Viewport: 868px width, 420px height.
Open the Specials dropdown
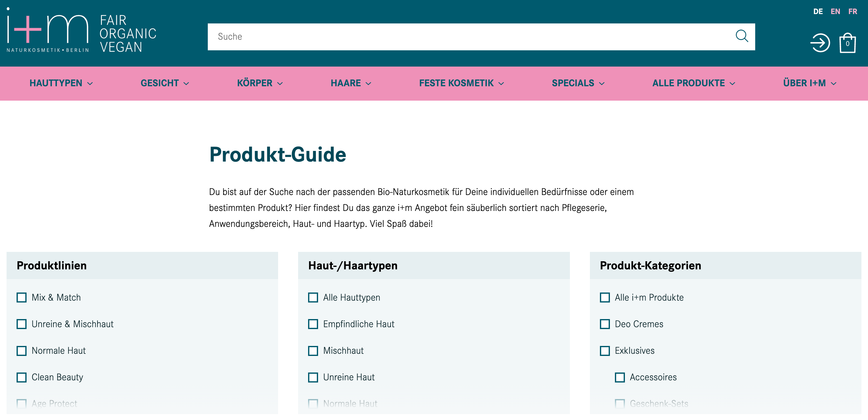[x=578, y=83]
